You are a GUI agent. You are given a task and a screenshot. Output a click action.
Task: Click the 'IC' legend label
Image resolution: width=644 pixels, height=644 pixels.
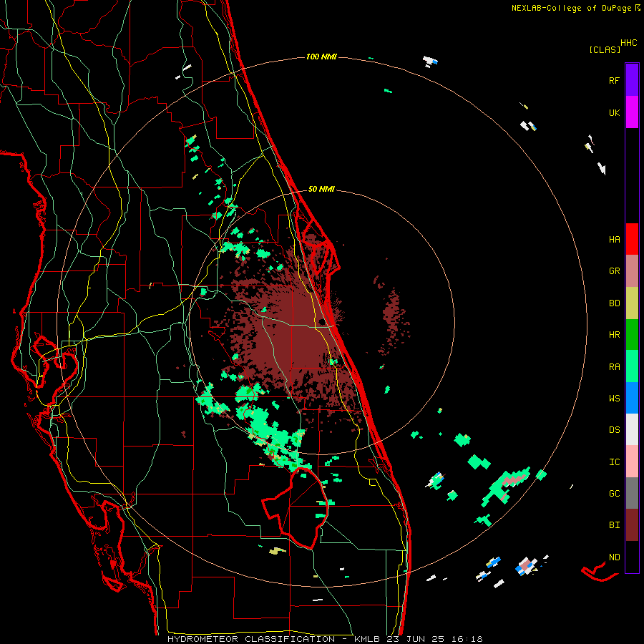tap(614, 462)
